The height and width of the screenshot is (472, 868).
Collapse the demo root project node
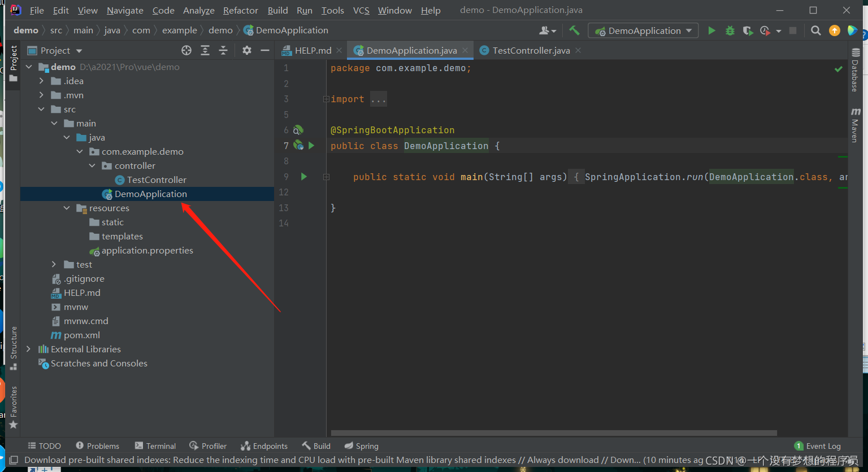29,67
